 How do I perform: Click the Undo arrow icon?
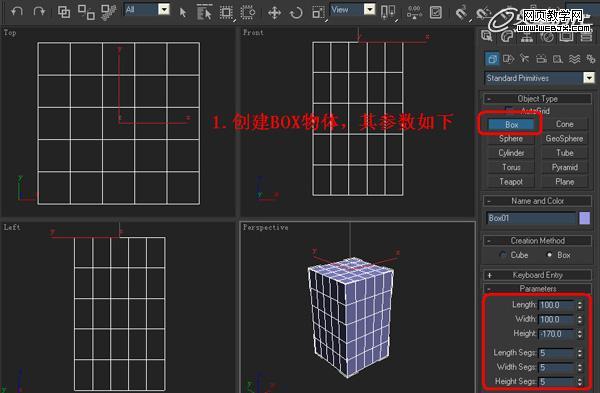tap(16, 11)
